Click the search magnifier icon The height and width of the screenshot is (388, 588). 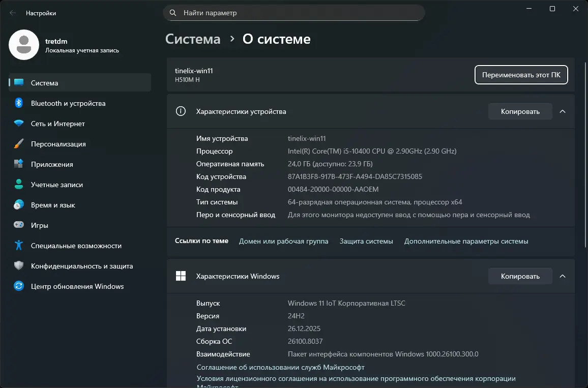click(x=173, y=13)
